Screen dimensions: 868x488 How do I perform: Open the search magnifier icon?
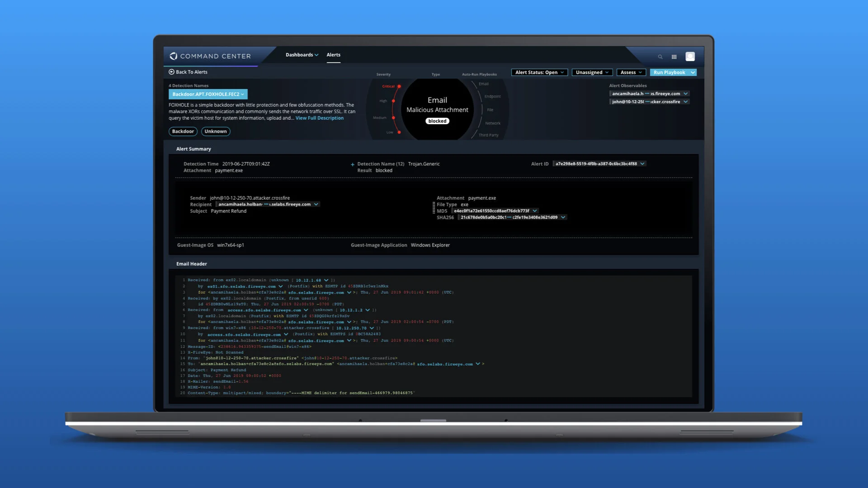point(660,57)
